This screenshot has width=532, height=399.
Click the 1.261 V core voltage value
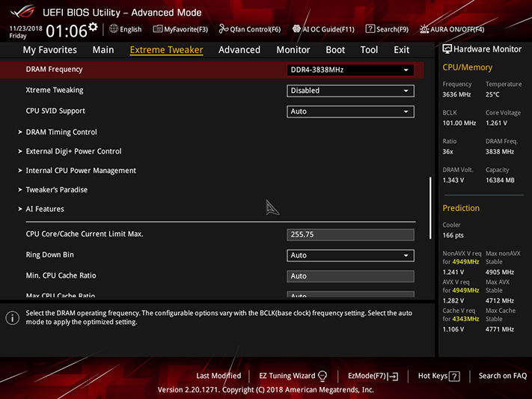click(x=496, y=123)
